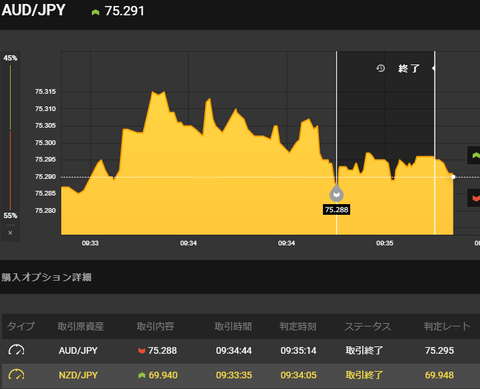This screenshot has height=389, width=480.
Task: Click the expiry line at end of shaded zone
Action: [435, 143]
